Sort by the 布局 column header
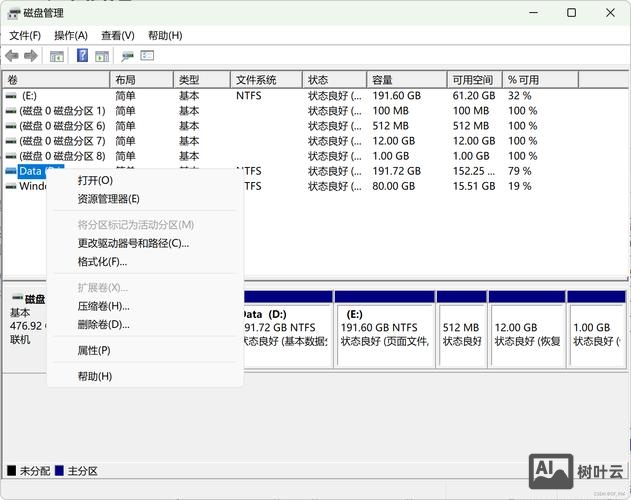 point(142,80)
